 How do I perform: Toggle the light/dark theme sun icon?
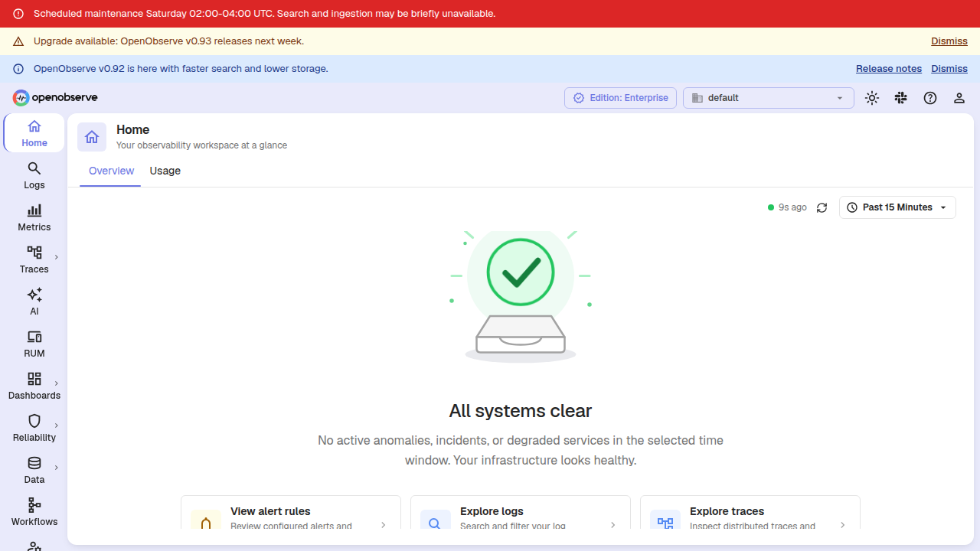872,98
